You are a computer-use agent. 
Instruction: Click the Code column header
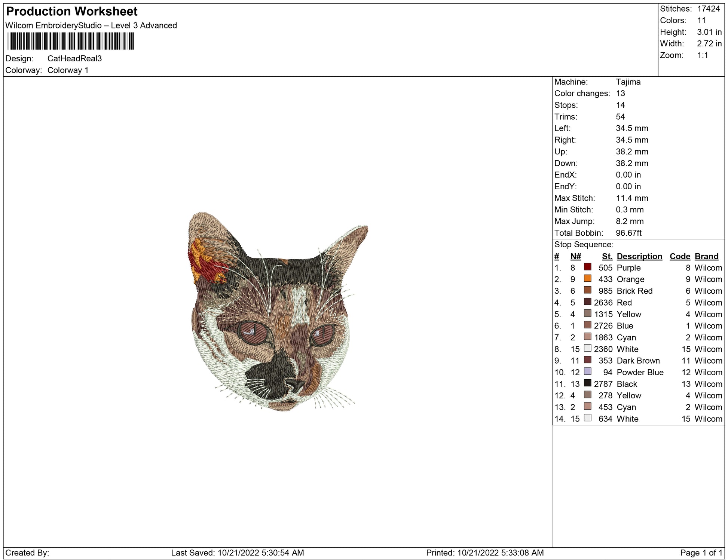[x=679, y=256]
